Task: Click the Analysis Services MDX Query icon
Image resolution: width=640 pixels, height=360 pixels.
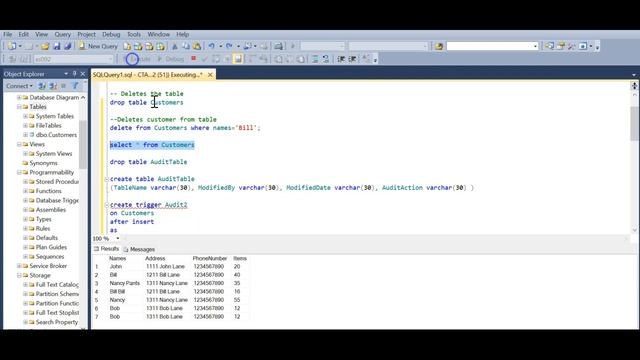Action: pos(138,46)
